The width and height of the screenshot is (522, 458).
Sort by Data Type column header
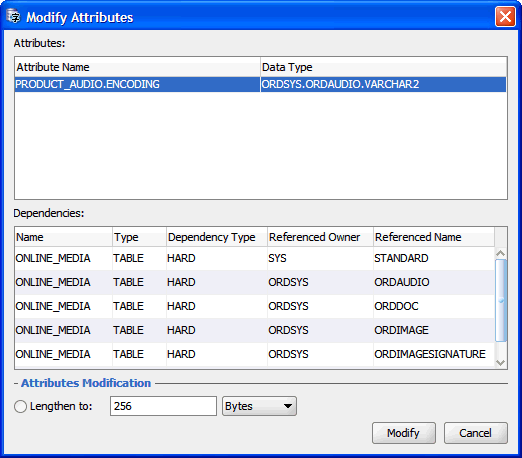click(383, 67)
